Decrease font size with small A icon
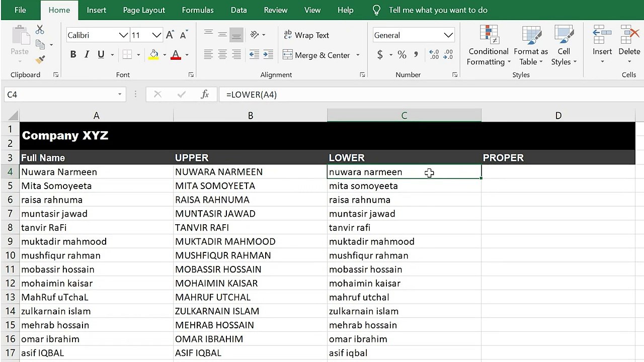 [x=184, y=35]
